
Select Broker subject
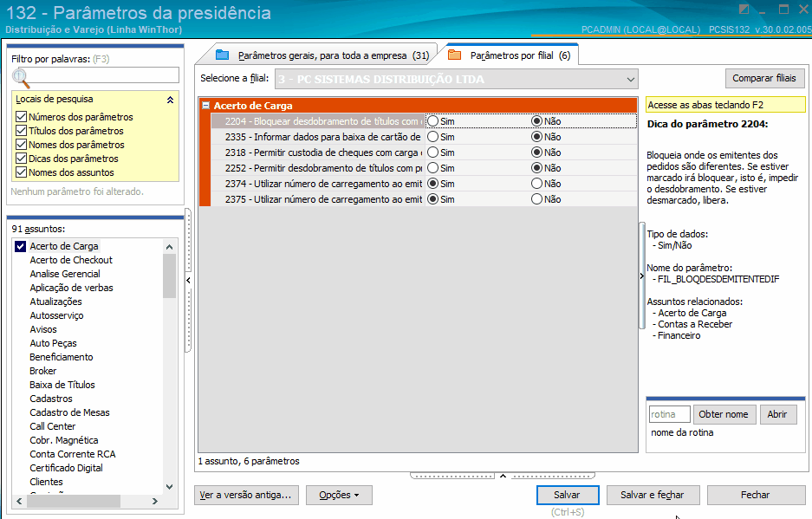click(x=43, y=371)
